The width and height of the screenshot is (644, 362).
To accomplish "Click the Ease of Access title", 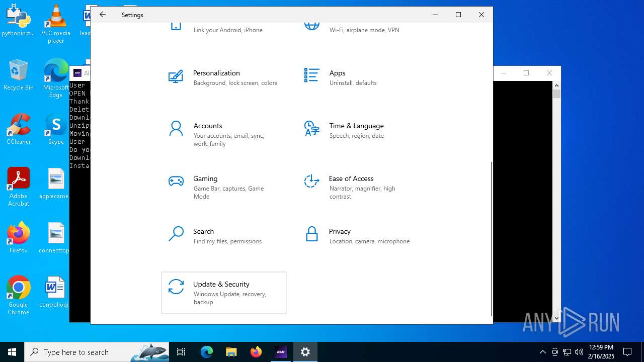I will click(x=351, y=178).
